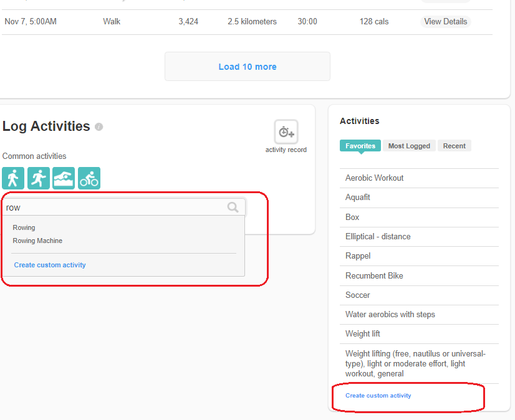
Task: Choose Rowing from the search suggestions
Action: click(24, 227)
